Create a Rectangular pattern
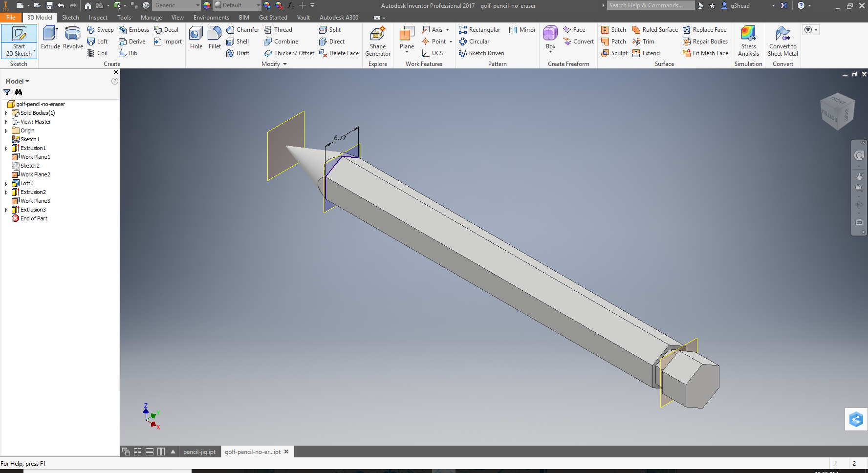The image size is (868, 473). tap(479, 30)
